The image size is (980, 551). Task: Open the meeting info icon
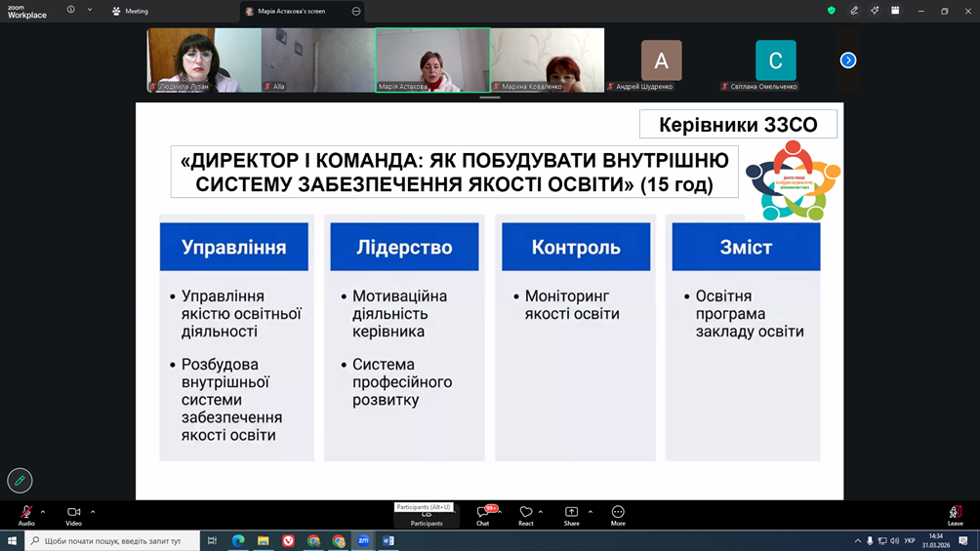(x=71, y=11)
